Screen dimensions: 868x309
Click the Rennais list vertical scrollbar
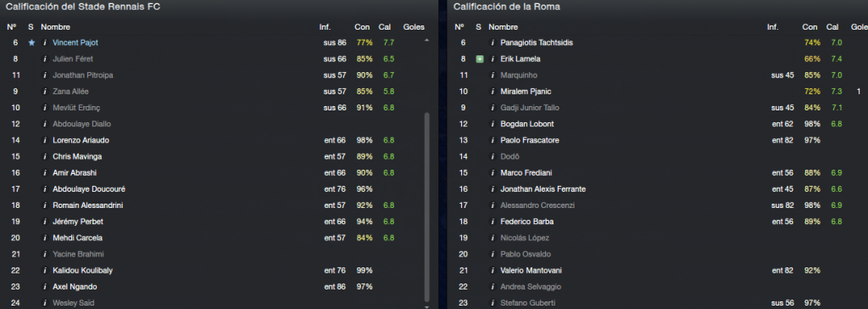tap(426, 206)
